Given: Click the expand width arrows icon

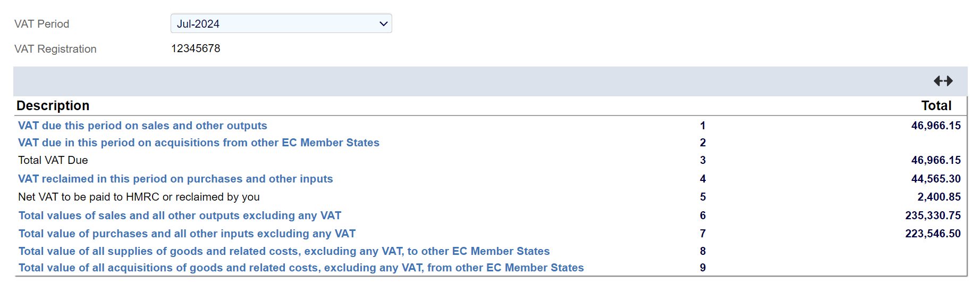Looking at the screenshot, I should 943,81.
